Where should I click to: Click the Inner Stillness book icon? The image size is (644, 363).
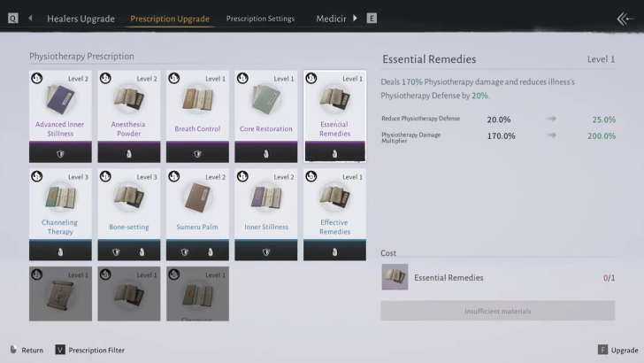click(266, 197)
